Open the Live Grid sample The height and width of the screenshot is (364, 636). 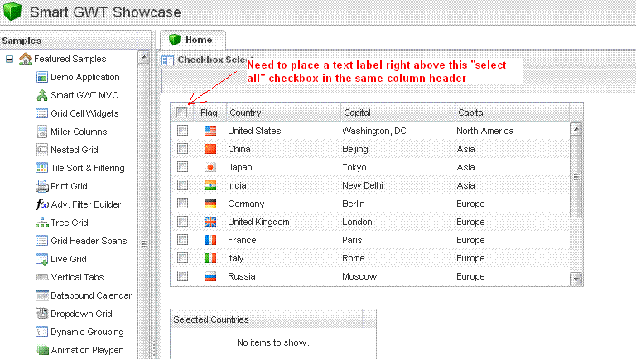68,259
